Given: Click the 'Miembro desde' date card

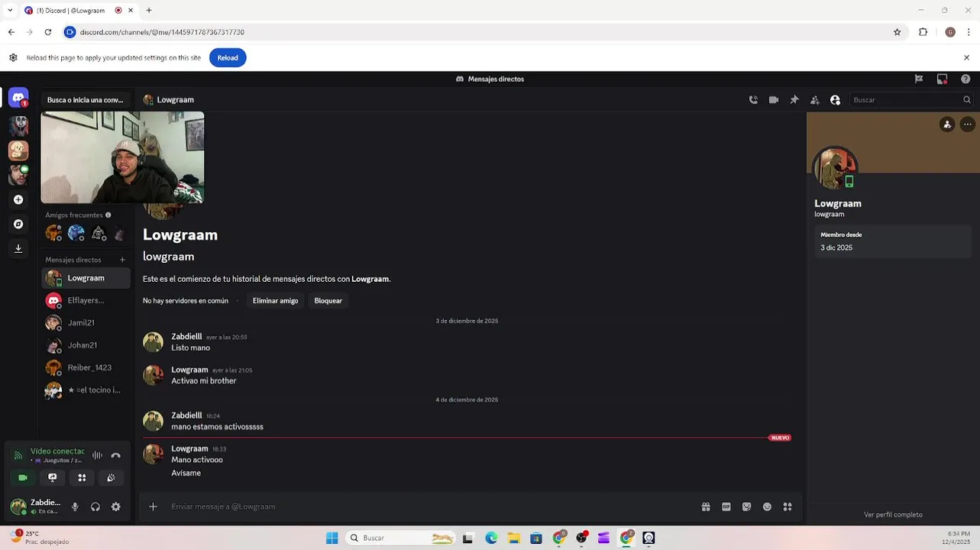Looking at the screenshot, I should 893,241.
